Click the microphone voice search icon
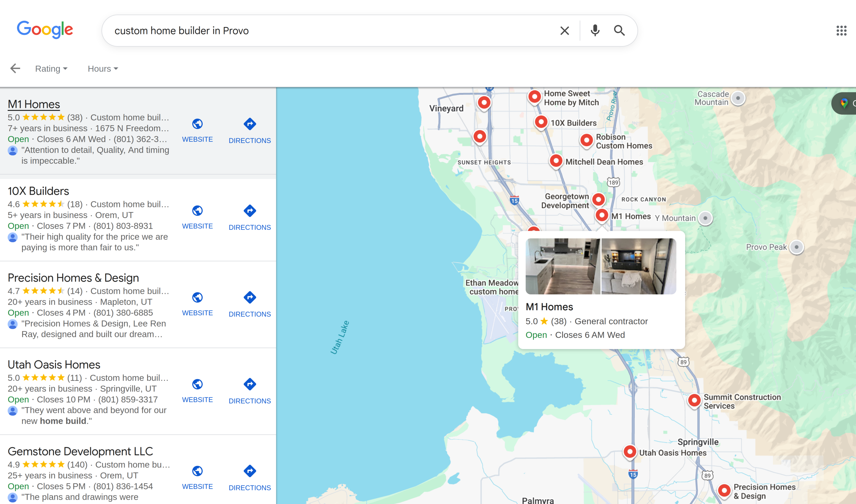Image resolution: width=856 pixels, height=504 pixels. tap(595, 31)
